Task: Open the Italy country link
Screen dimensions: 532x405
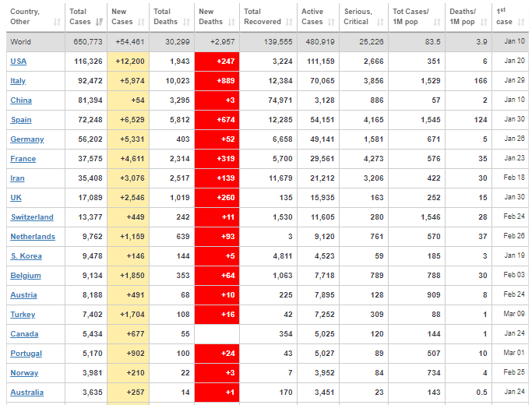Action: [18, 81]
